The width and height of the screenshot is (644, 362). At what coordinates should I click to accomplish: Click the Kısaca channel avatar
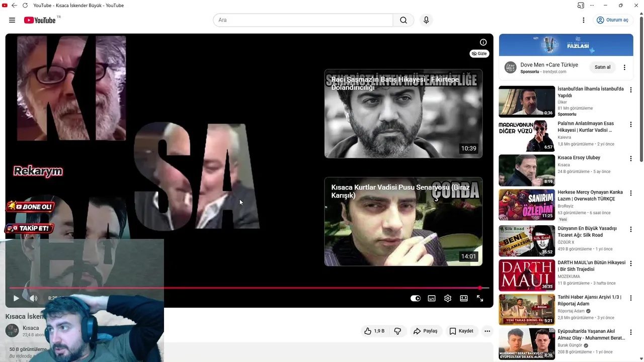(12, 330)
